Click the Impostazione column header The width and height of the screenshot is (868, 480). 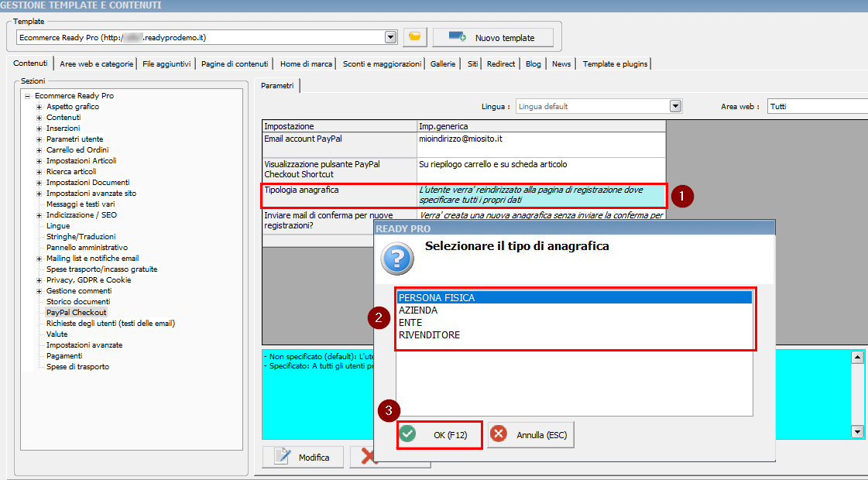(x=340, y=126)
